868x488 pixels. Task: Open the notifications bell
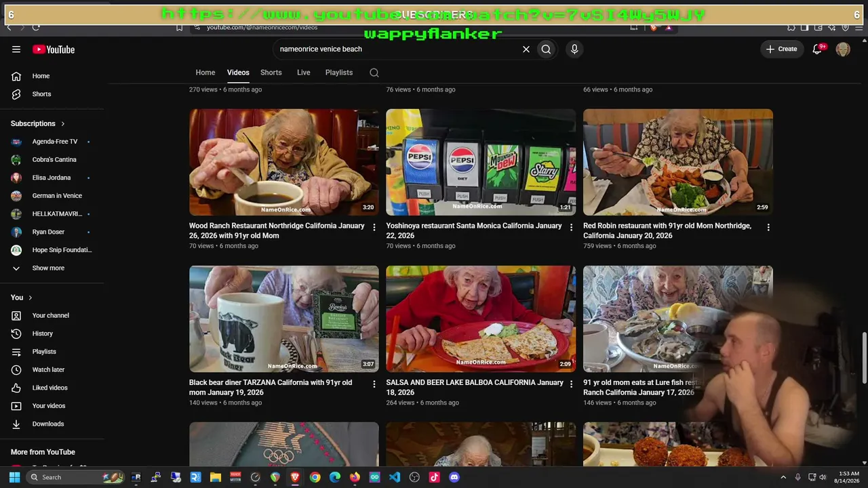[x=817, y=49]
